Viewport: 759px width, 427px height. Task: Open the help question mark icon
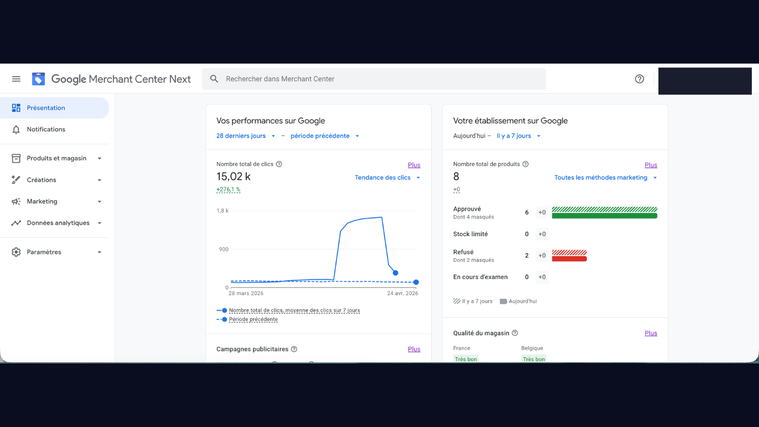pyautogui.click(x=640, y=79)
